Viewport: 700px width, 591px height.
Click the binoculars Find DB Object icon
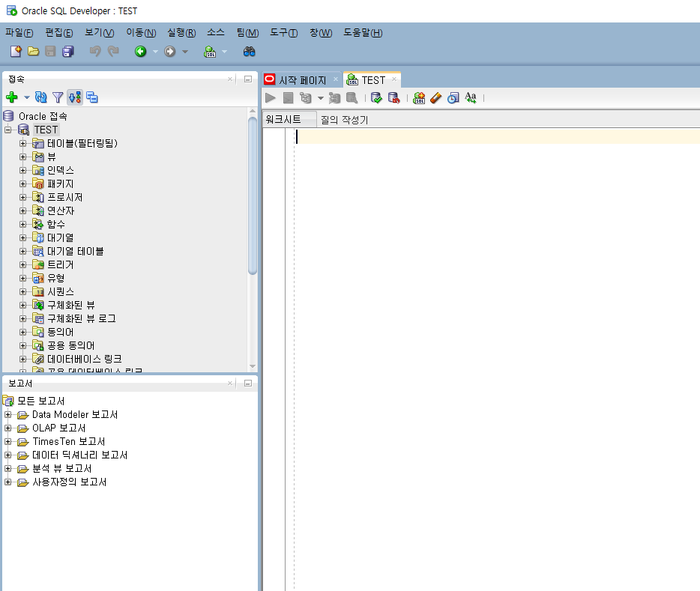(249, 52)
